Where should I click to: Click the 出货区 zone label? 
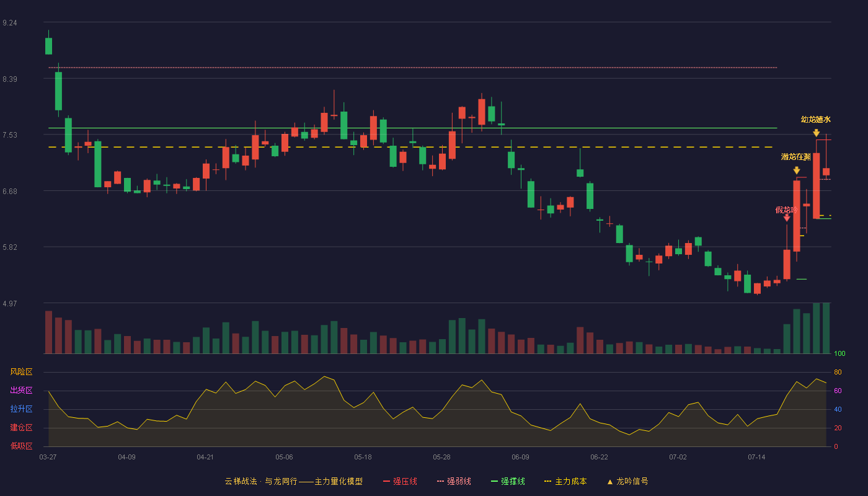[x=21, y=391]
